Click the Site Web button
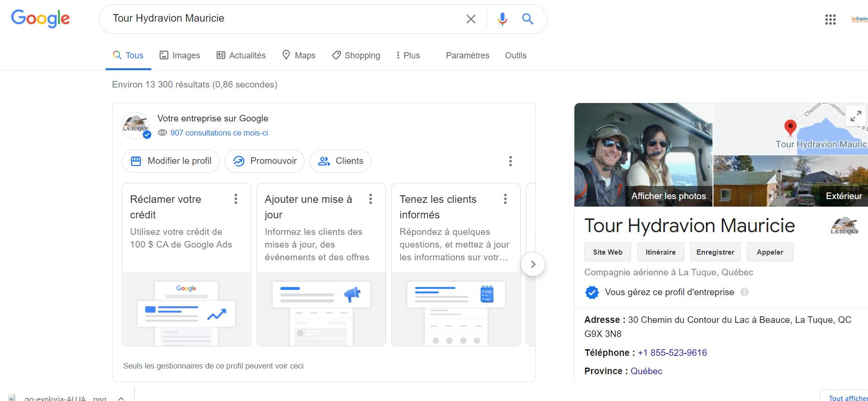Image resolution: width=868 pixels, height=401 pixels. point(607,252)
